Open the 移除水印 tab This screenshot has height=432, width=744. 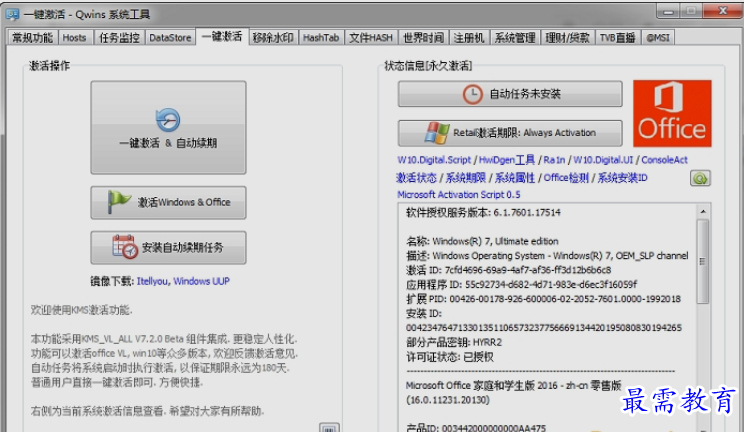click(273, 38)
